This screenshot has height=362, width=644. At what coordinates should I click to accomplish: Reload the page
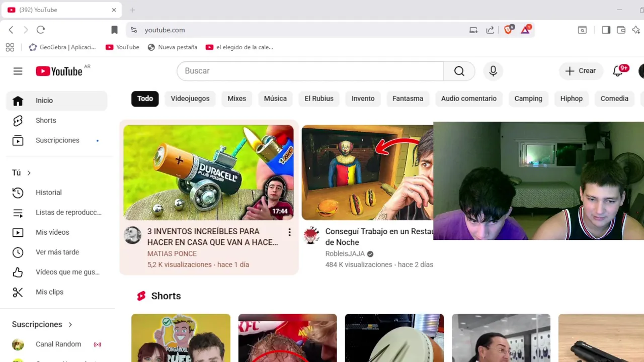[x=41, y=30]
